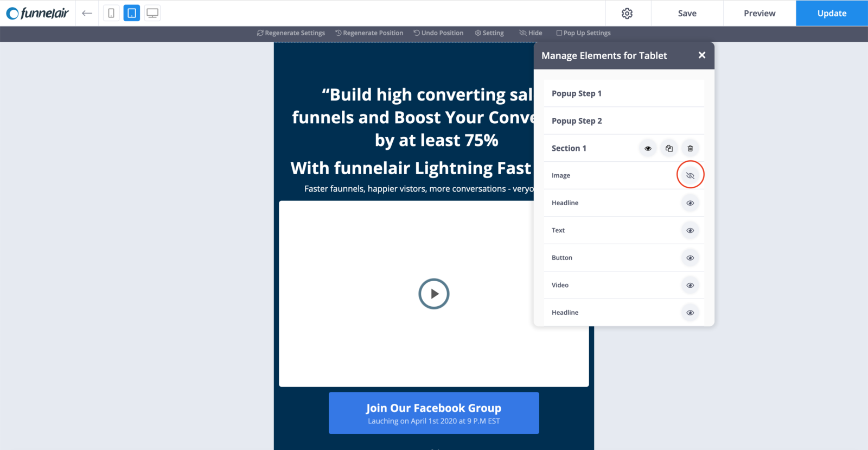Image resolution: width=868 pixels, height=450 pixels.
Task: Open Setting in the dark toolbar
Action: [x=489, y=33]
